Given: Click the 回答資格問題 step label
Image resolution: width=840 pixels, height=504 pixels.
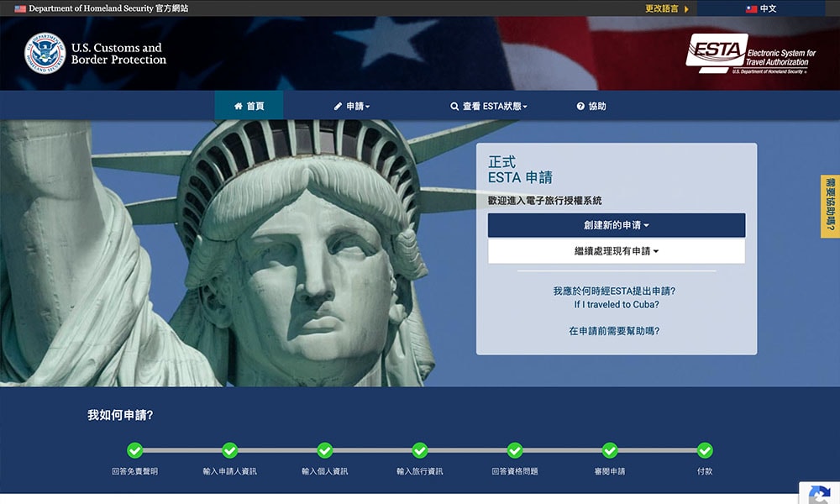Looking at the screenshot, I should pos(515,471).
